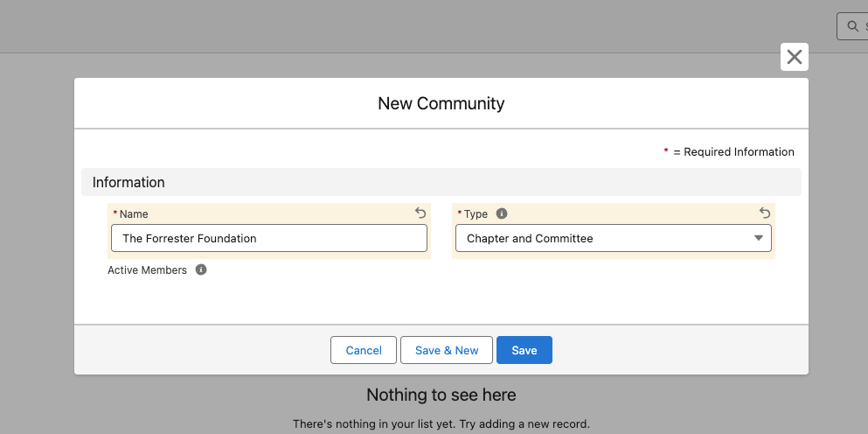Open the Type dropdown showing Chapter and Committee
The height and width of the screenshot is (434, 868).
[x=614, y=238]
